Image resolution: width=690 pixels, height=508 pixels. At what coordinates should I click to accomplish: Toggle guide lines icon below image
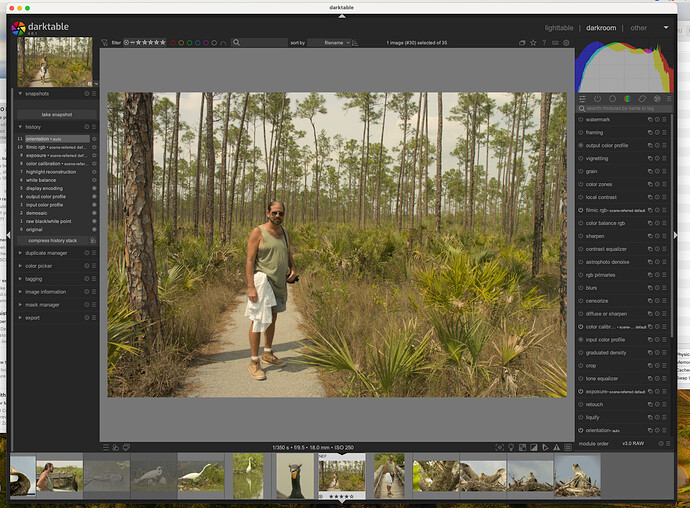[x=568, y=447]
